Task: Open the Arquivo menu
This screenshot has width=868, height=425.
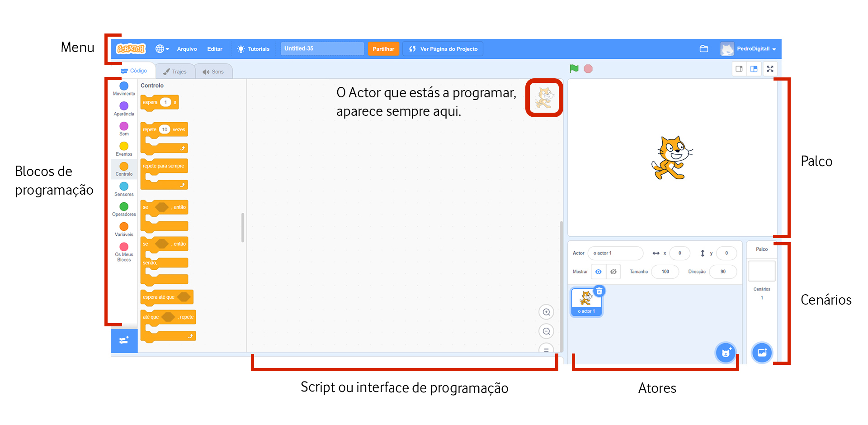Action: 187,49
